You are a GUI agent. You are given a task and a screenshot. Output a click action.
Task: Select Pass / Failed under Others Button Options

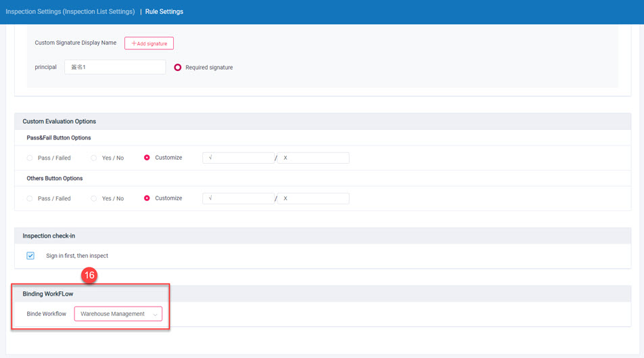pyautogui.click(x=30, y=198)
